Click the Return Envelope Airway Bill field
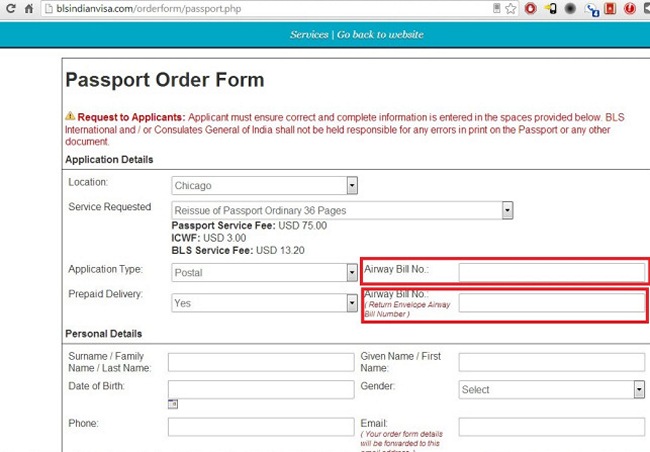This screenshot has height=452, width=650. [551, 302]
